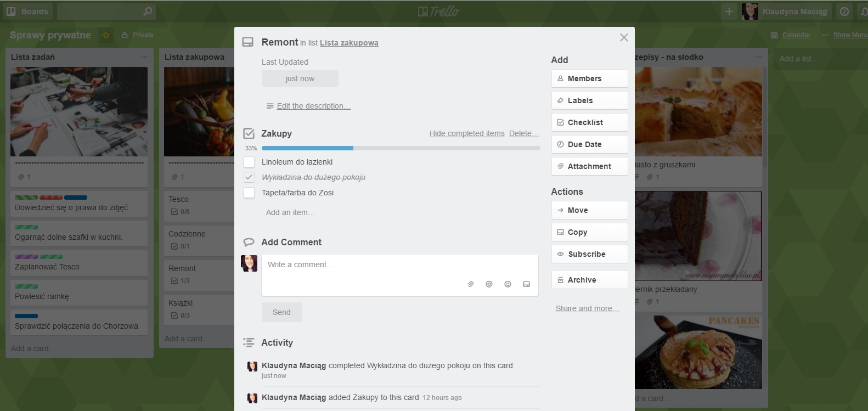Screen dimensions: 868x411
Task: Click the Labels button
Action: tap(589, 100)
